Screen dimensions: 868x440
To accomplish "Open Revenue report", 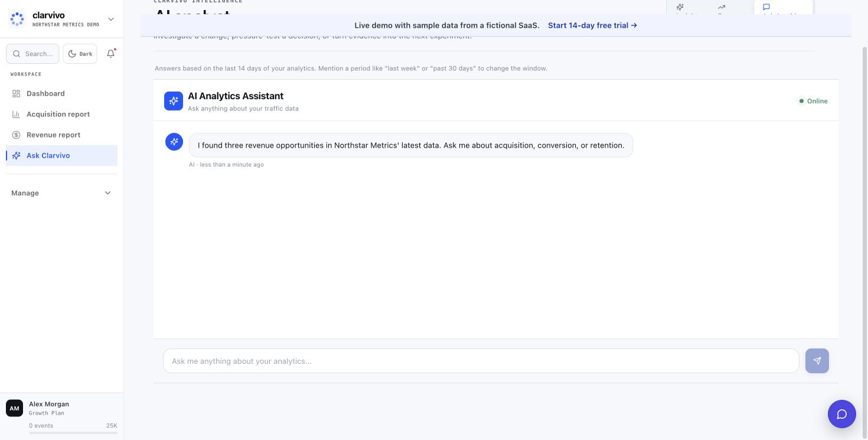I will (x=61, y=135).
